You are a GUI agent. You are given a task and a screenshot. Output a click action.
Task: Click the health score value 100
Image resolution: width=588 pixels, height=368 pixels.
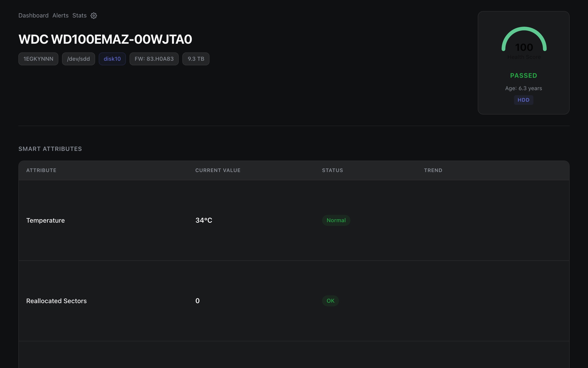pos(524,47)
